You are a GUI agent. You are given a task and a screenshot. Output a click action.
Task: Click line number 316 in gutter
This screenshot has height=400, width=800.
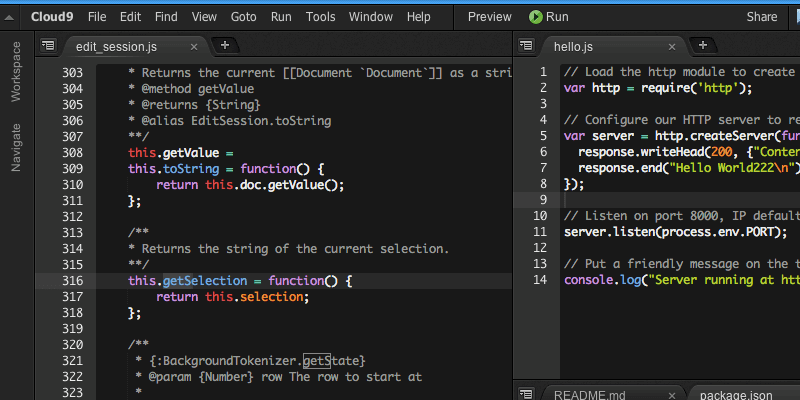coord(72,281)
